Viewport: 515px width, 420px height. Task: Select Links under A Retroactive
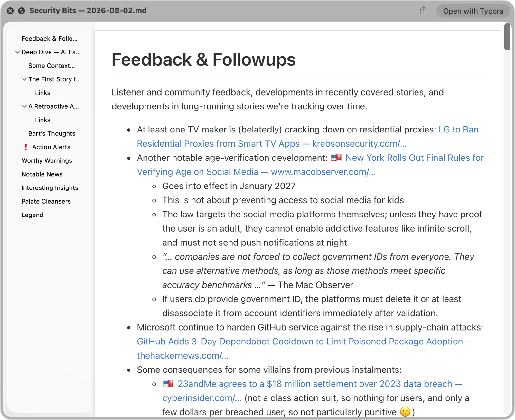point(42,120)
